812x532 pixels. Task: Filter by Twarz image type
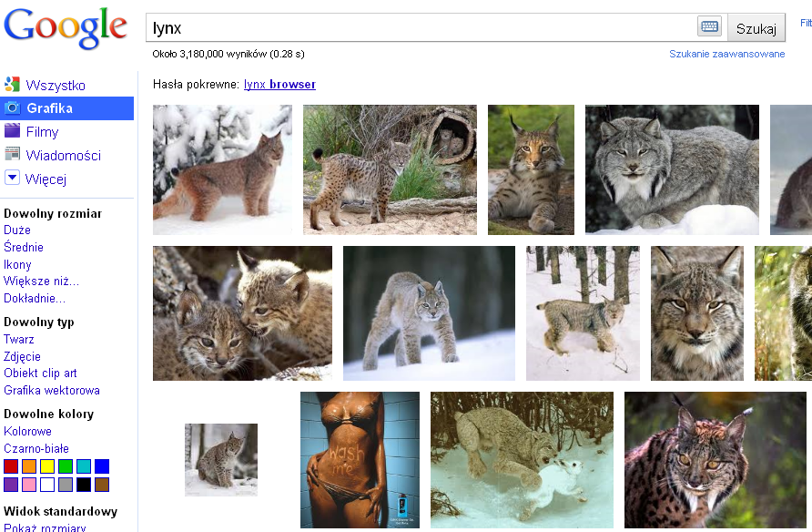click(x=19, y=339)
